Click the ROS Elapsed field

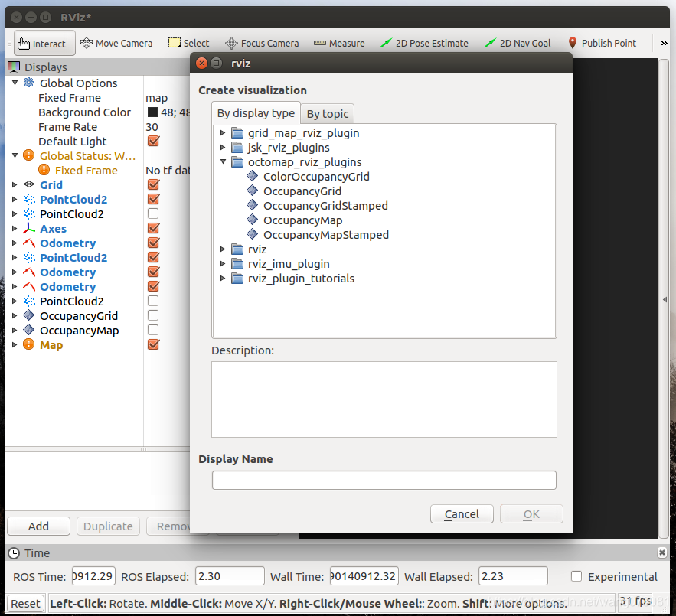pos(230,576)
